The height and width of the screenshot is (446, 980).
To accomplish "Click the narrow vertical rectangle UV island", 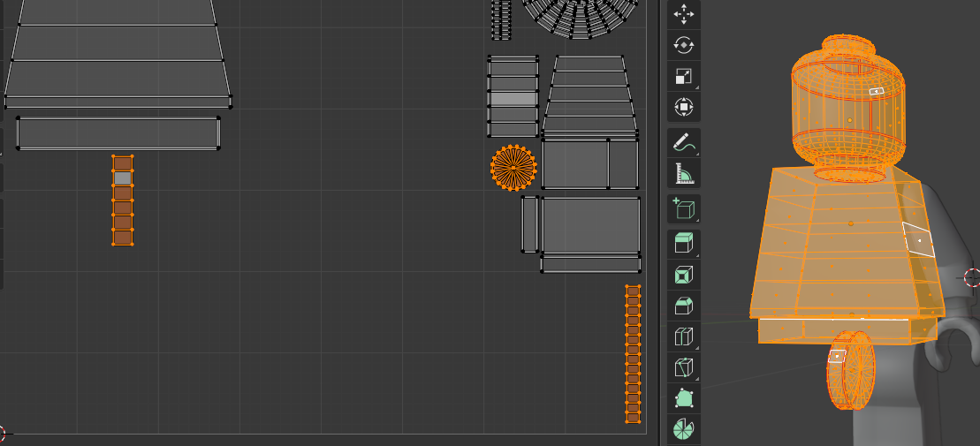I will 530,224.
